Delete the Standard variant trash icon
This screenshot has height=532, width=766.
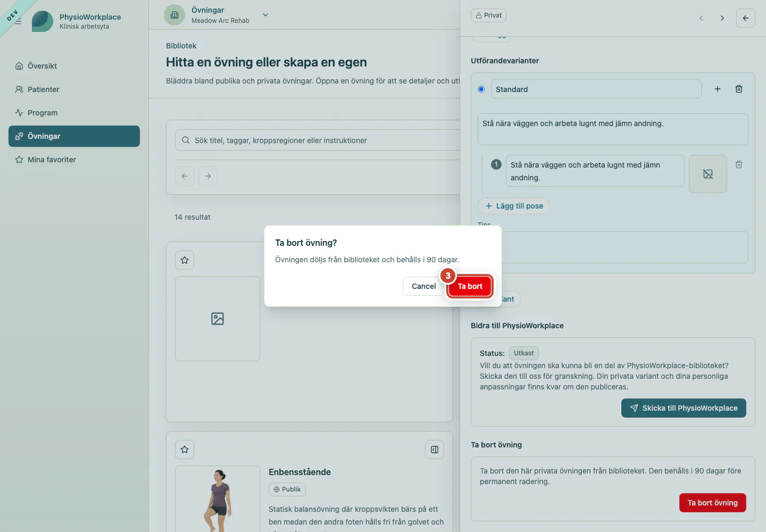739,89
